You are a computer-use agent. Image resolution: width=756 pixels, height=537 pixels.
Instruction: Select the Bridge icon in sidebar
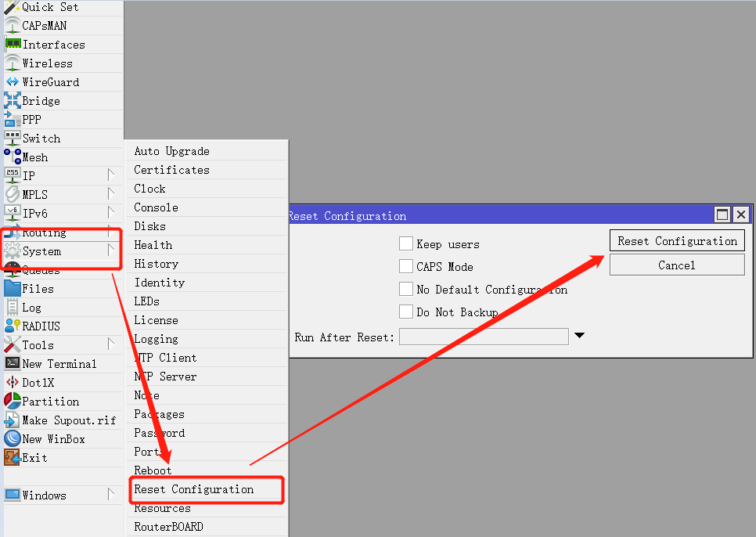click(12, 101)
